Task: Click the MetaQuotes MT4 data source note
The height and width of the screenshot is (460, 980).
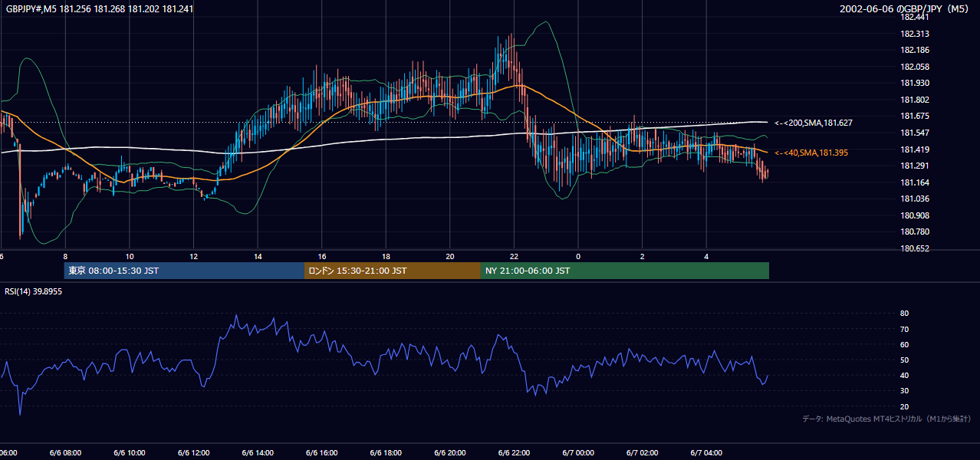Action: [x=886, y=419]
